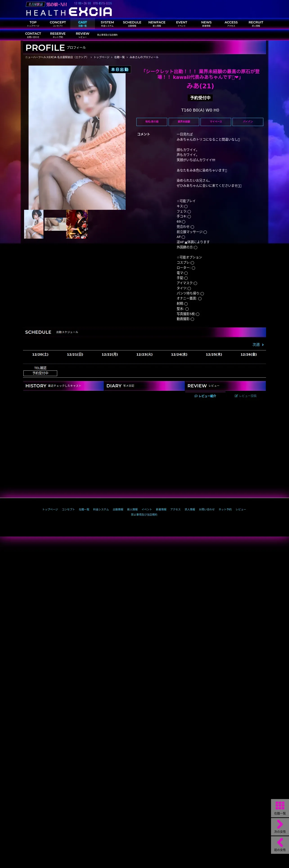Click the トップページ breadcrumb link

click(101, 57)
